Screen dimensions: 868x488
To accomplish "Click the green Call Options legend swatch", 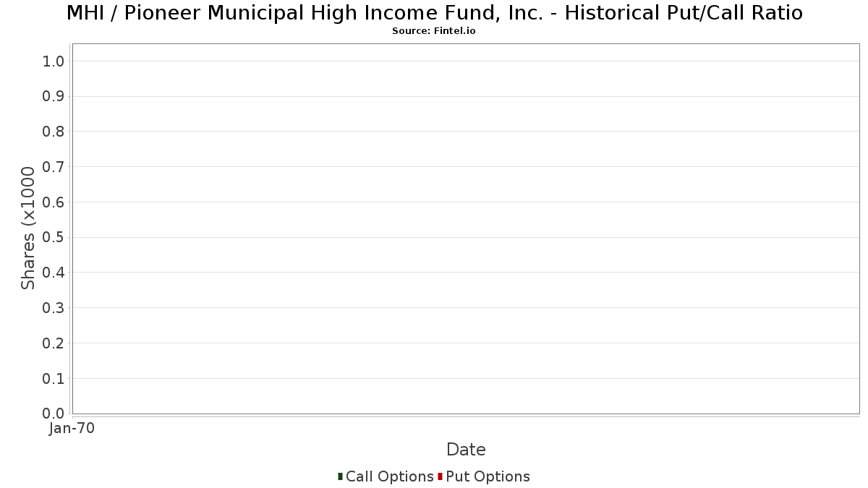I will pyautogui.click(x=340, y=476).
